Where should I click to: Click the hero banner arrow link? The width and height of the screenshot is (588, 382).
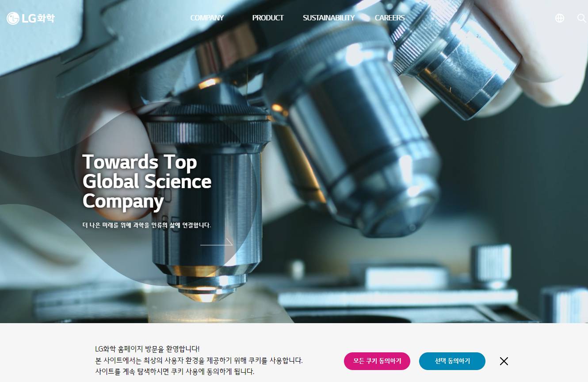[x=216, y=242]
